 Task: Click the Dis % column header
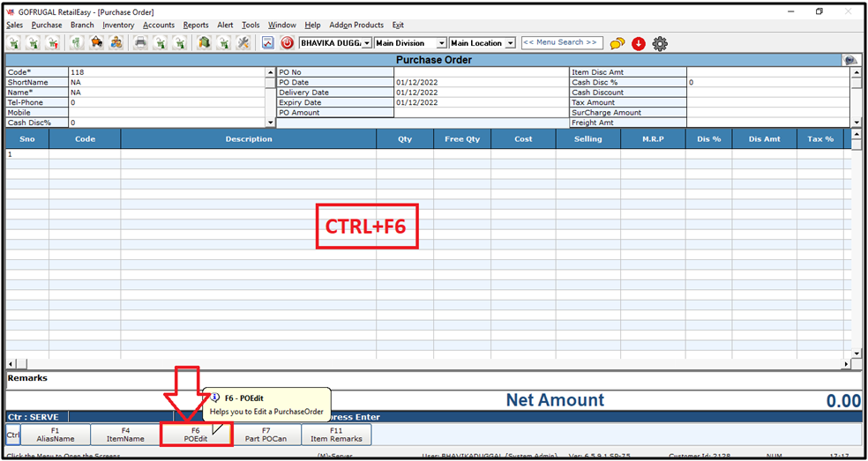(x=708, y=139)
